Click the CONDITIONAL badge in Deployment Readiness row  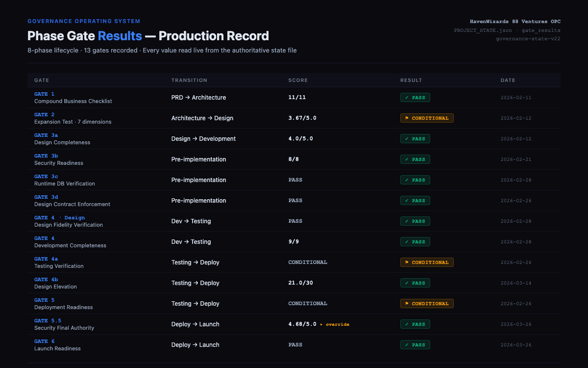coord(427,304)
